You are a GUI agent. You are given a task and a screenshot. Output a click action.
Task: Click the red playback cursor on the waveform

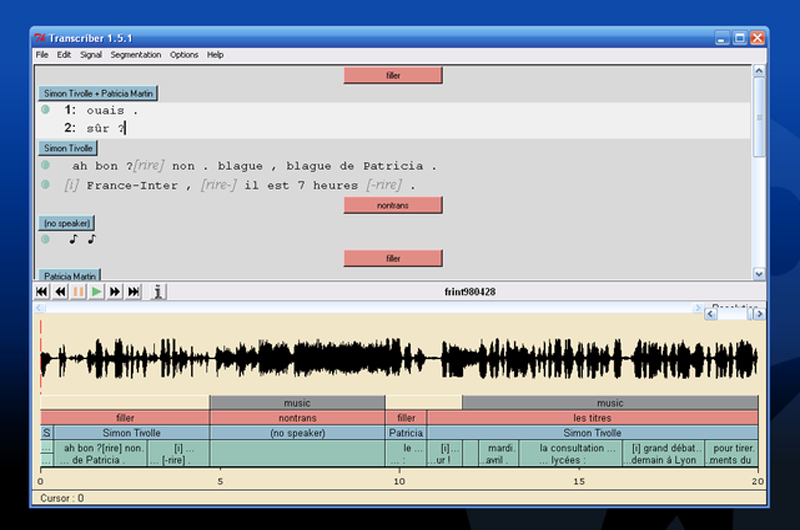pyautogui.click(x=41, y=357)
